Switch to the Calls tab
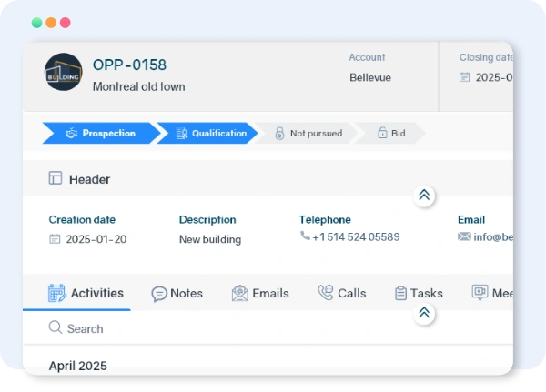This screenshot has width=546, height=392. pos(341,293)
